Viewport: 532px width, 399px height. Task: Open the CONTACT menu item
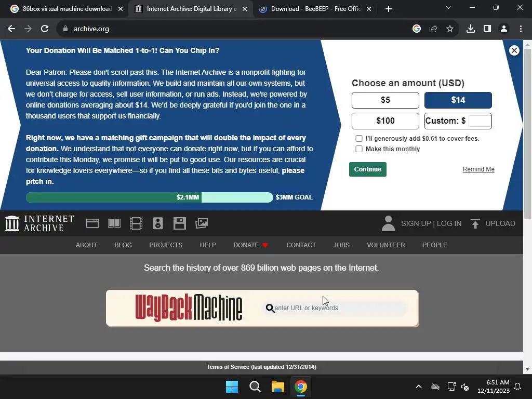click(x=301, y=245)
